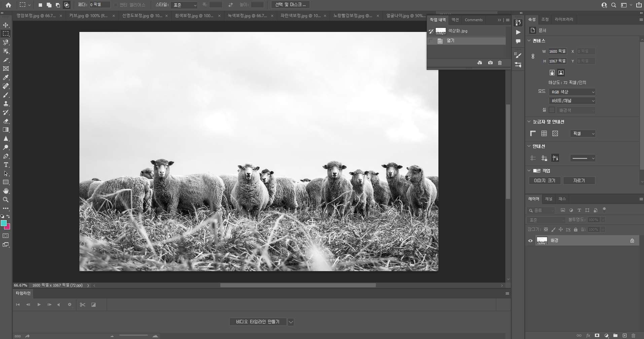Toggle rulers in 눈금자 및 안내선 section
Image resolution: width=644 pixels, height=339 pixels.
click(x=533, y=133)
